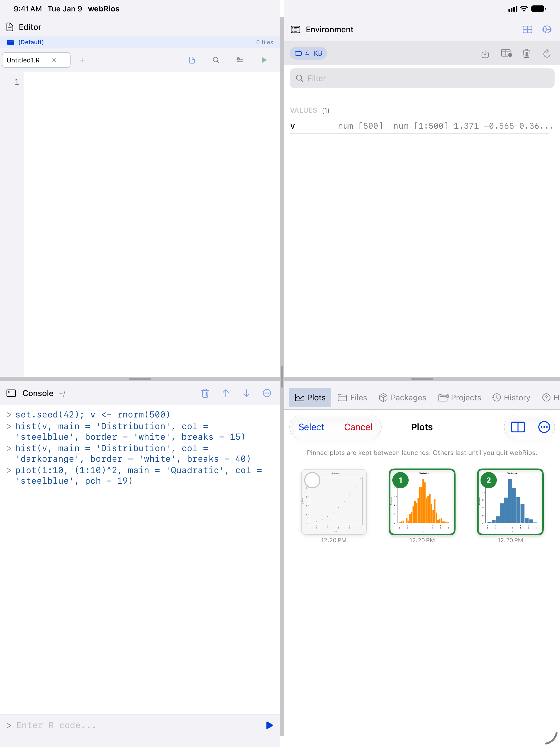This screenshot has width=560, height=747.
Task: Run the script with the green play icon
Action: (x=264, y=60)
